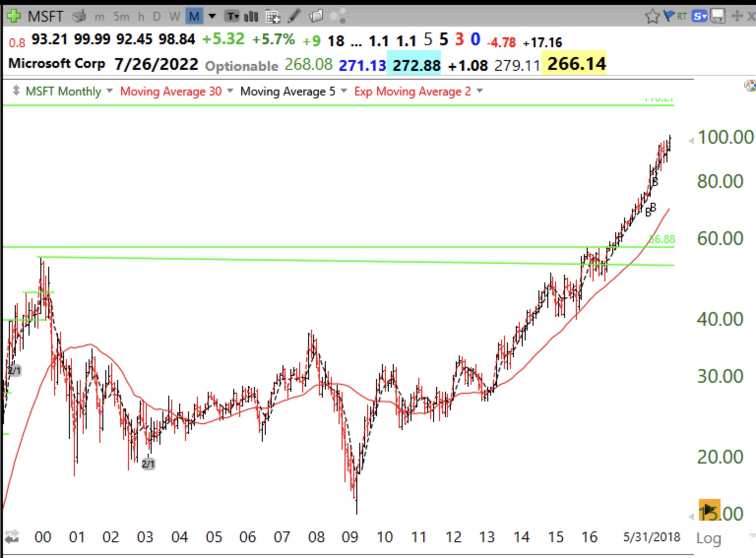
Task: Click the Moving Average 30 label
Action: pyautogui.click(x=171, y=91)
